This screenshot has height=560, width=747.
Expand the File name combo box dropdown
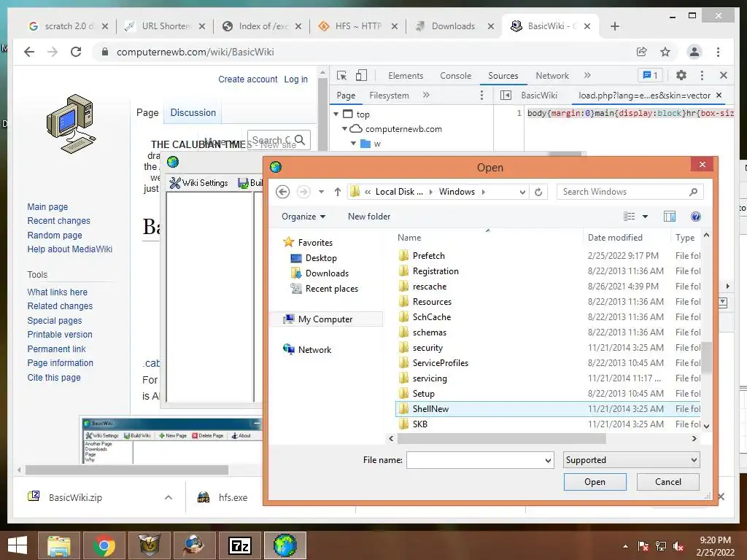[x=548, y=460]
